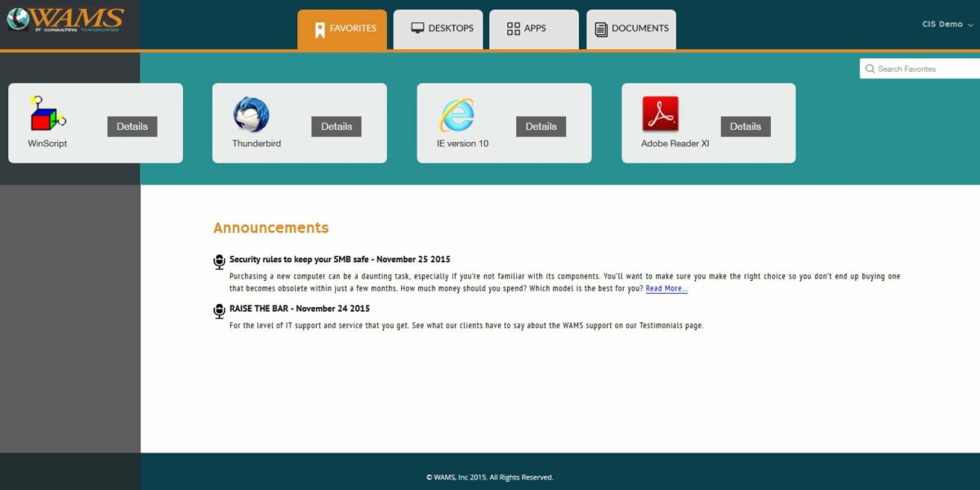Open the WinScript application icon
980x490 pixels.
pos(48,114)
